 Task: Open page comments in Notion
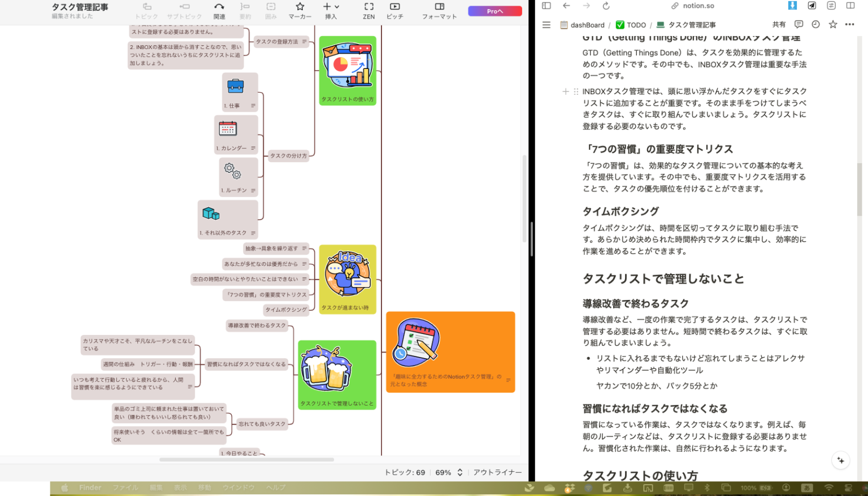[x=799, y=24]
